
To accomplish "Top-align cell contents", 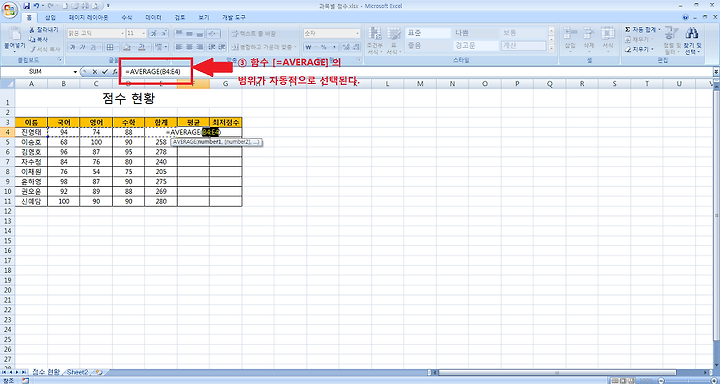I will [179, 34].
